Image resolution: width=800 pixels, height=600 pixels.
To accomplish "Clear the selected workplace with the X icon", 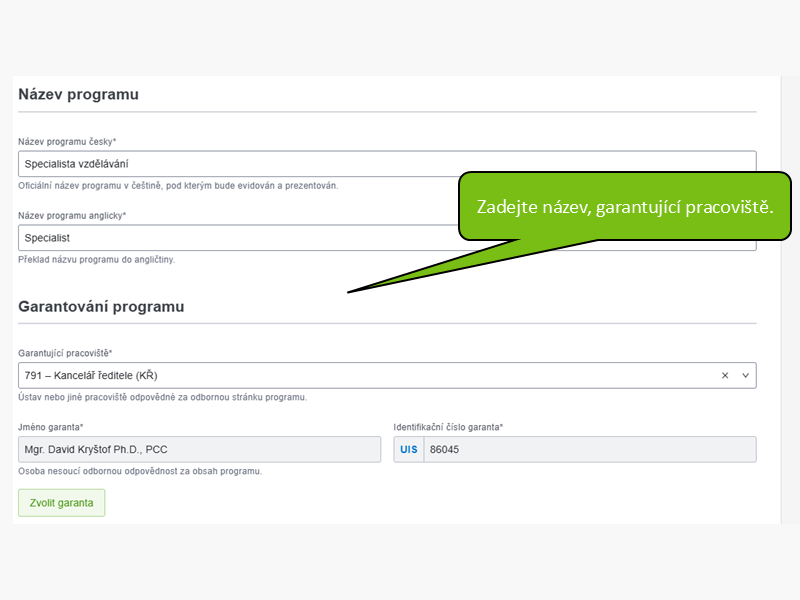I will tap(724, 376).
